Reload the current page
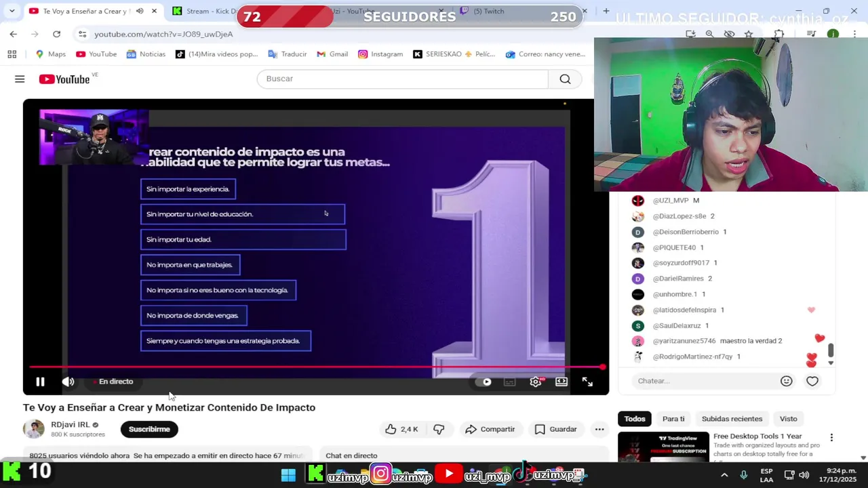This screenshot has height=488, width=868. coord(56,34)
